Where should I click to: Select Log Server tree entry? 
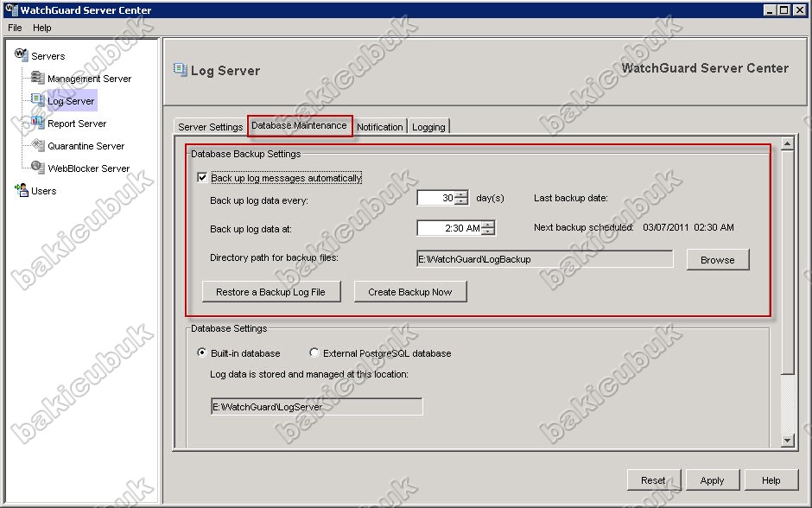click(71, 101)
